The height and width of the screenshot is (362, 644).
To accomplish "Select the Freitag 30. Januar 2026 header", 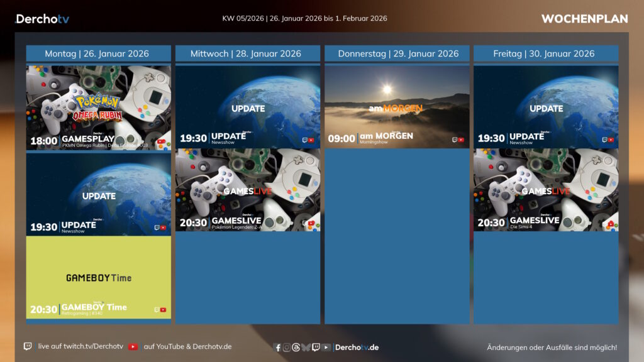I will [x=546, y=53].
